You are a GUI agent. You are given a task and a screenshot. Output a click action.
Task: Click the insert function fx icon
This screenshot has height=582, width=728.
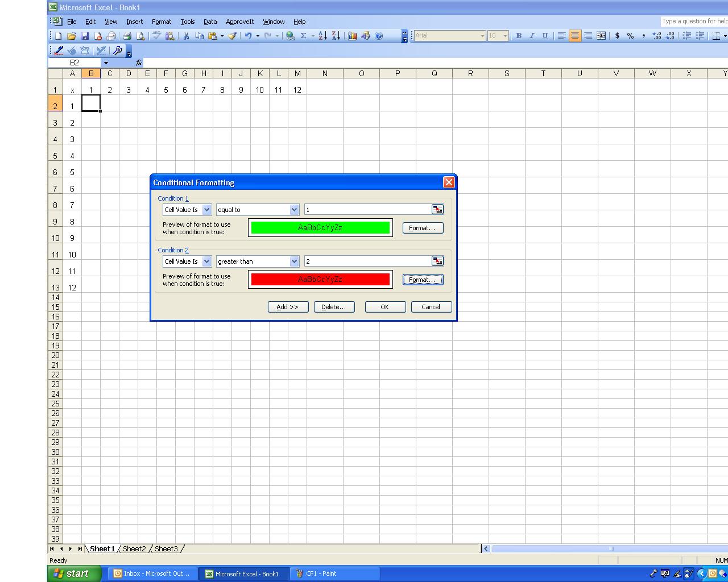click(x=139, y=63)
